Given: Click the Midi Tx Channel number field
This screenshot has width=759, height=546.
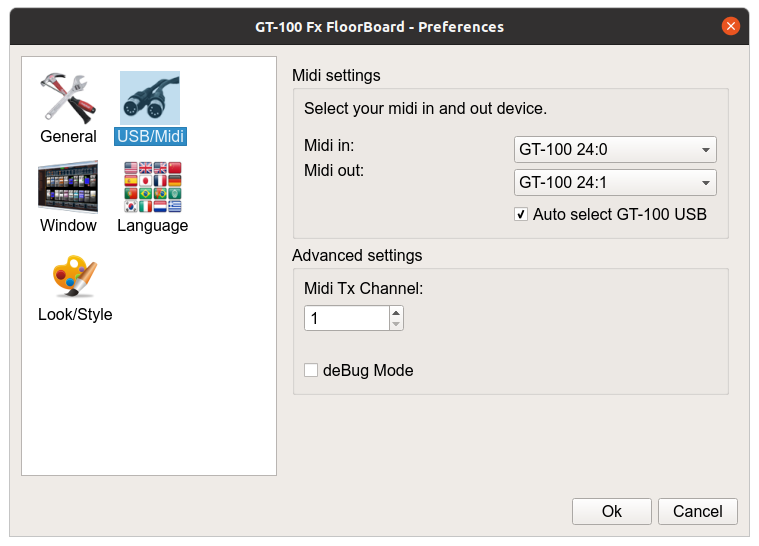Looking at the screenshot, I should [x=346, y=318].
